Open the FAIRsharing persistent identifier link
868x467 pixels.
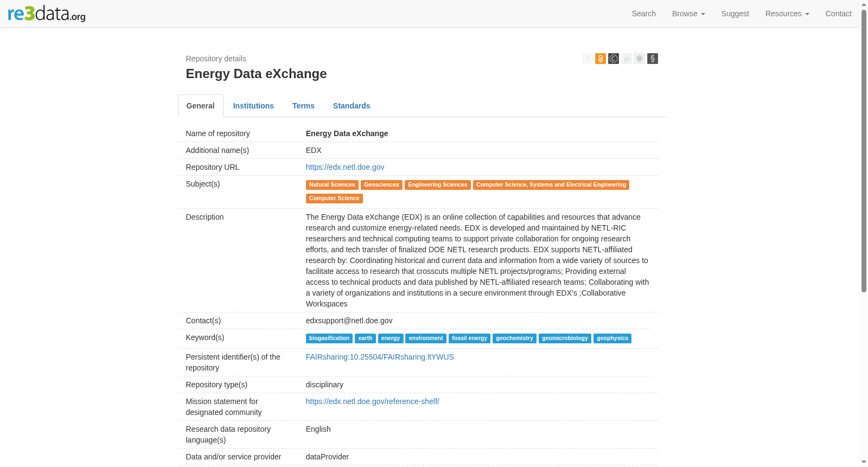[380, 357]
